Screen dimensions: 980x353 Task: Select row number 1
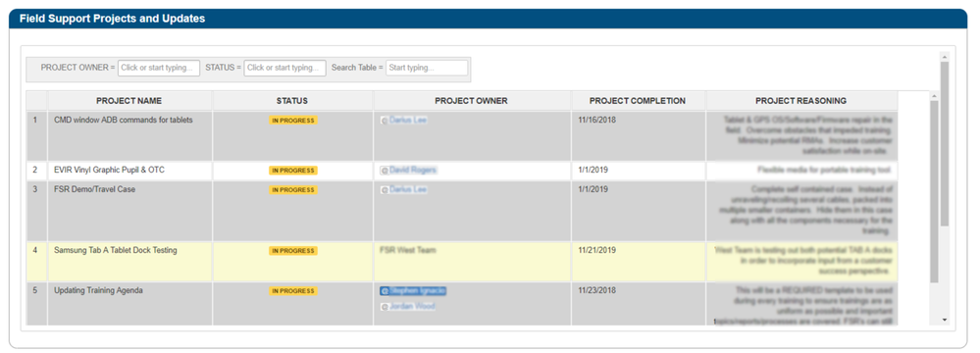[35, 135]
